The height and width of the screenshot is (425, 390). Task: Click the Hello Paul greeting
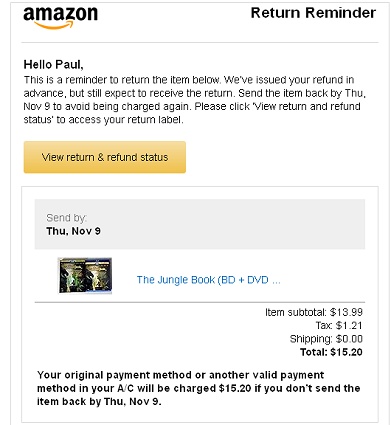click(53, 64)
